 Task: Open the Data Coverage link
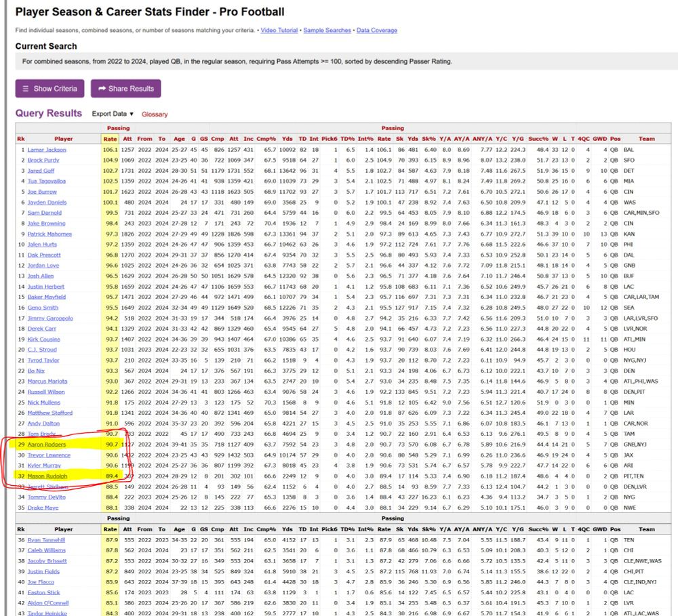pyautogui.click(x=376, y=30)
